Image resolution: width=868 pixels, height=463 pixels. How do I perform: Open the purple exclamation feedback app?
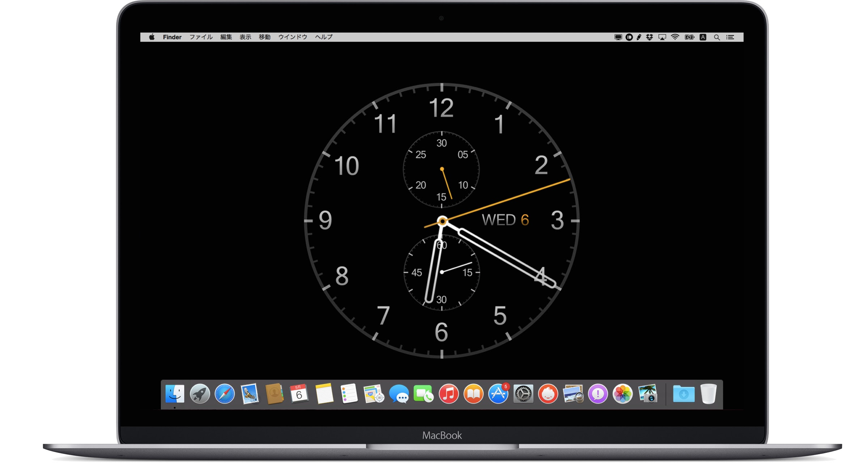598,394
